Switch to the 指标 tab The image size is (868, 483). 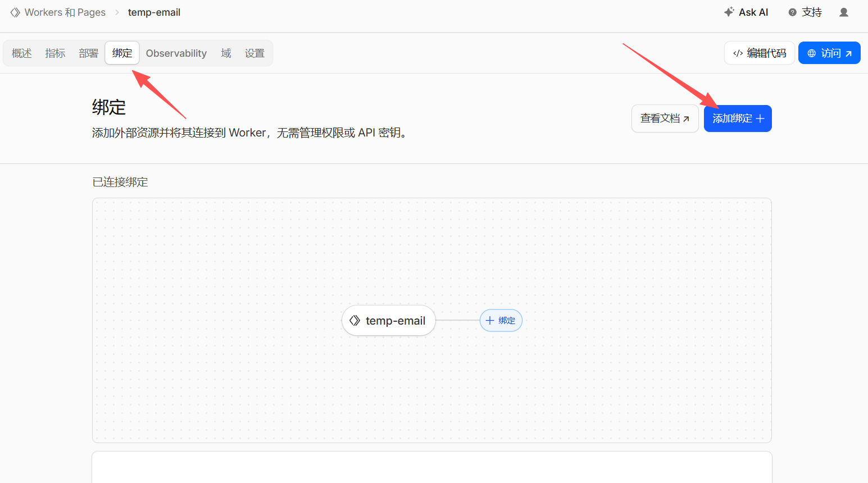point(55,53)
